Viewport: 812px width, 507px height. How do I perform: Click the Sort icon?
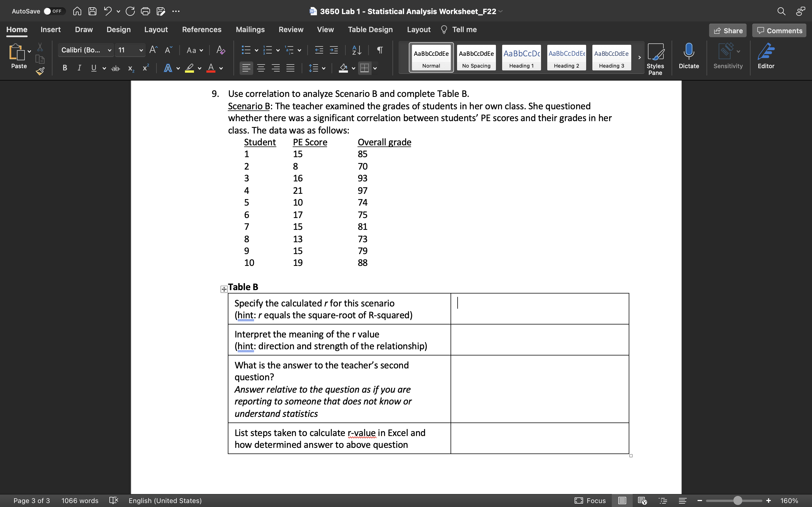pos(356,50)
